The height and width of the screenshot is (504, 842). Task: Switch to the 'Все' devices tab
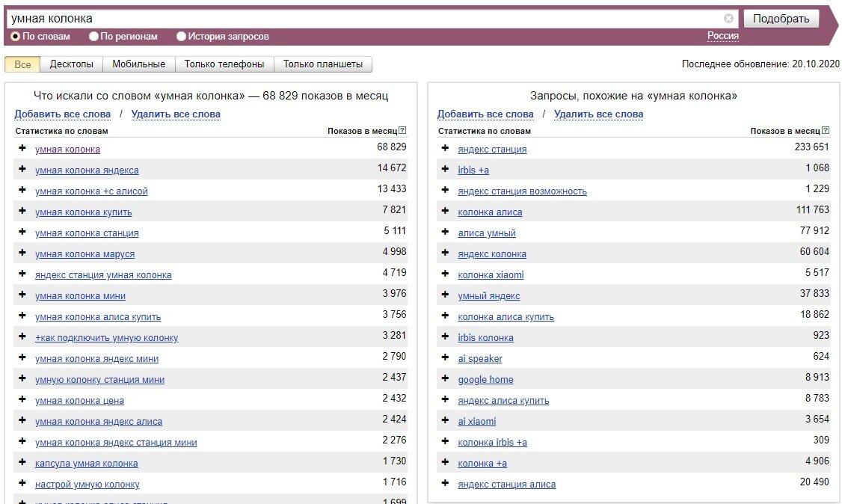[22, 64]
